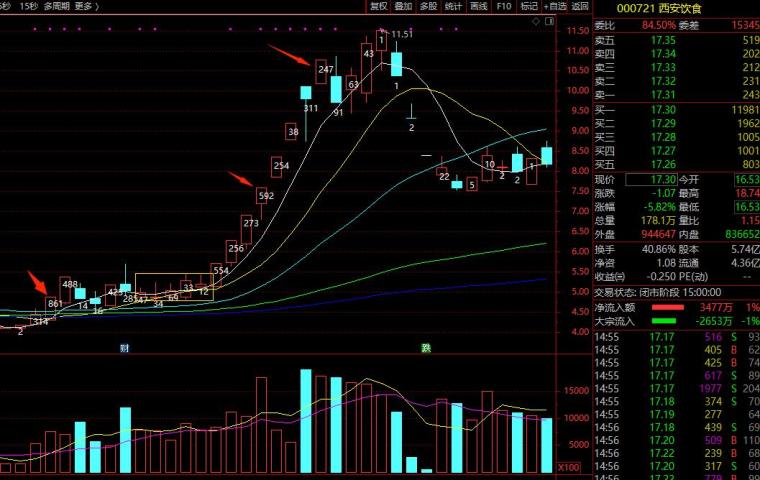This screenshot has width=760, height=480.
Task: Click the boxed 现价 17.30 value
Action: 651,179
